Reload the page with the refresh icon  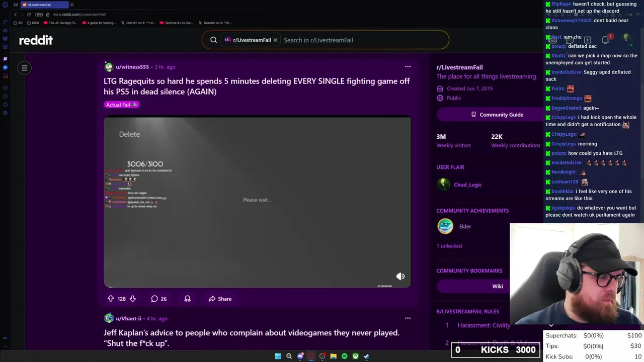tap(29, 15)
